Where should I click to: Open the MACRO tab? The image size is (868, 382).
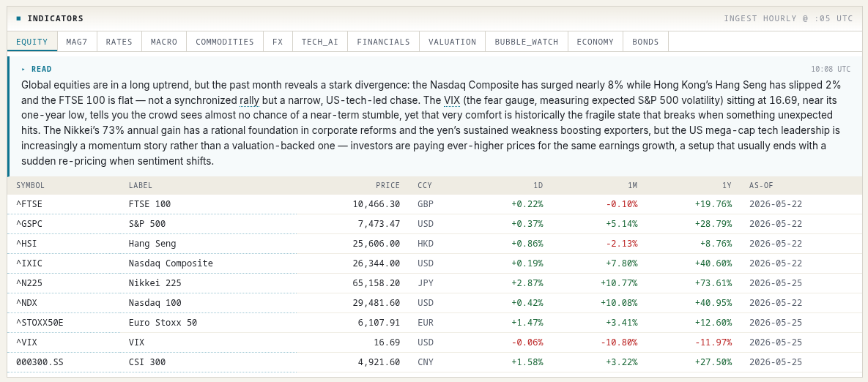click(164, 42)
